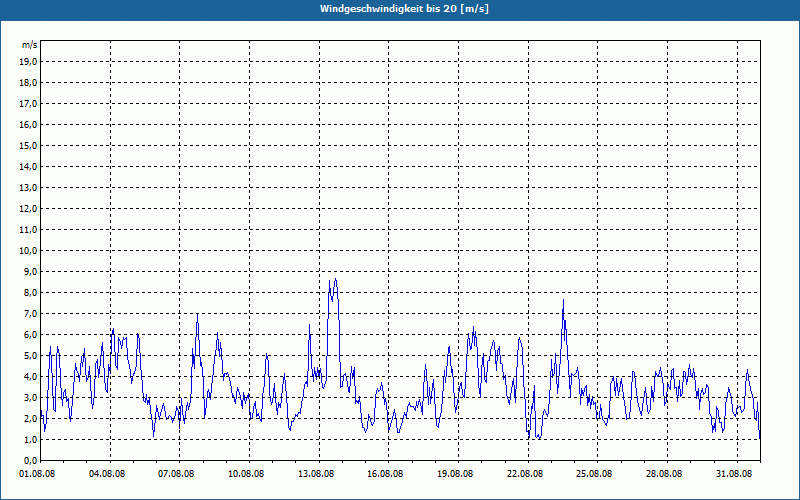Click the 11,0 y-axis label
This screenshot has height=500, width=800.
click(28, 230)
